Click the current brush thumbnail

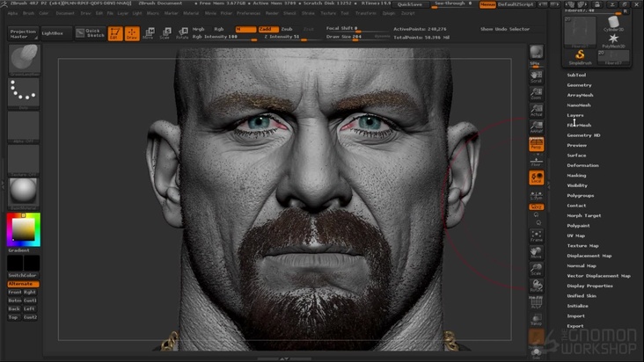coord(24,60)
